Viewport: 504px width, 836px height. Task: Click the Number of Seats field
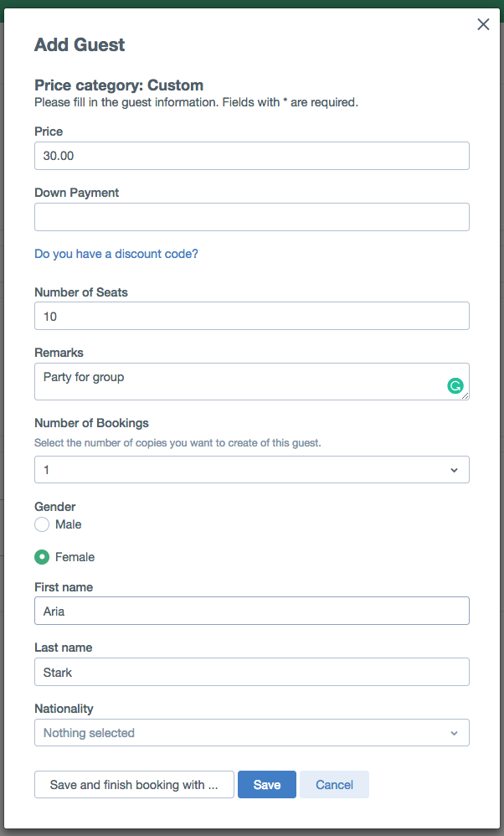252,316
